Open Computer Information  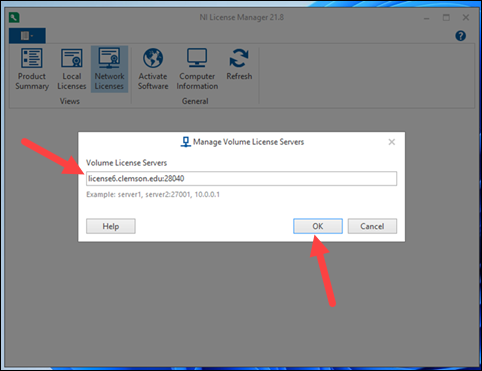point(197,69)
